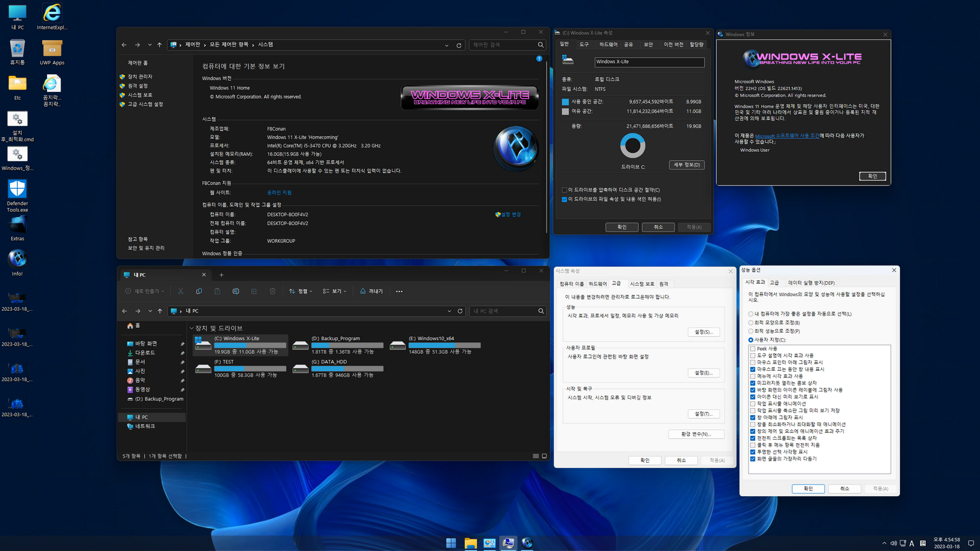Click 설정(S)... under 성능 section

(703, 332)
